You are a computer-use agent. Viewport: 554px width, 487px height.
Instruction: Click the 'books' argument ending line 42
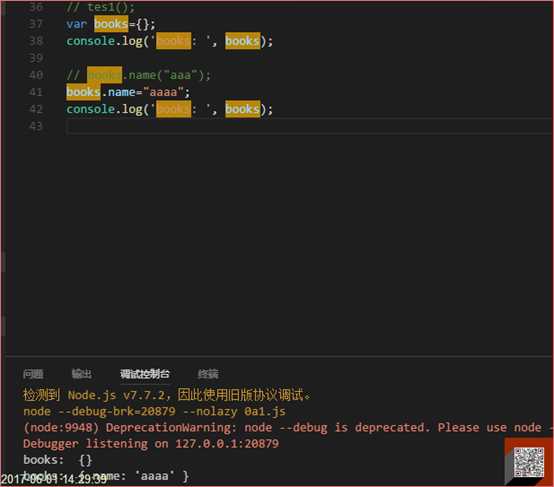click(x=242, y=109)
